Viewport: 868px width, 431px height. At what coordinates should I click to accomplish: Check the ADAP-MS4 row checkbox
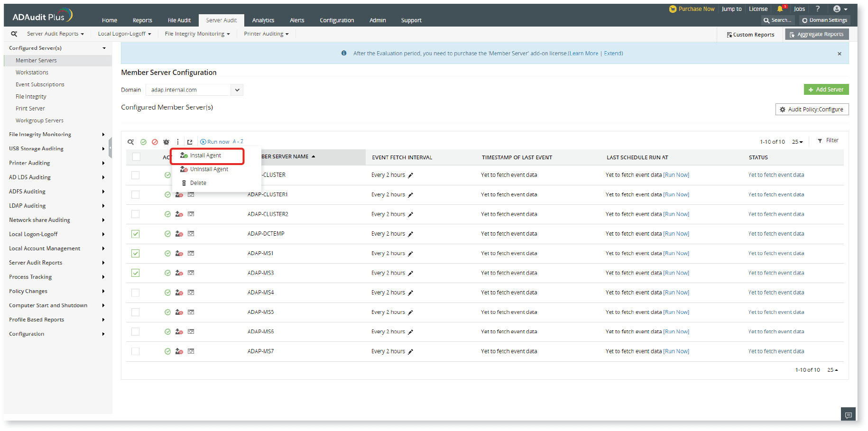[136, 293]
